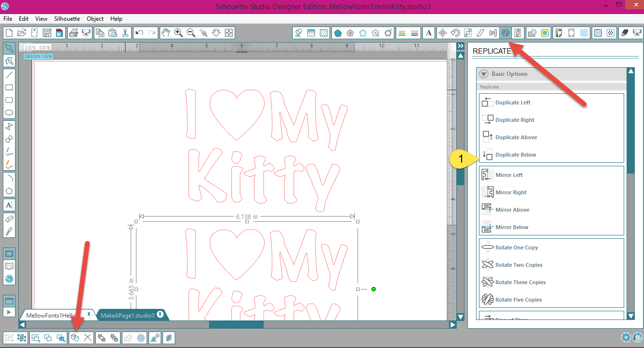Save to SD card icon
Image resolution: width=644 pixels, height=348 pixels.
point(59,33)
